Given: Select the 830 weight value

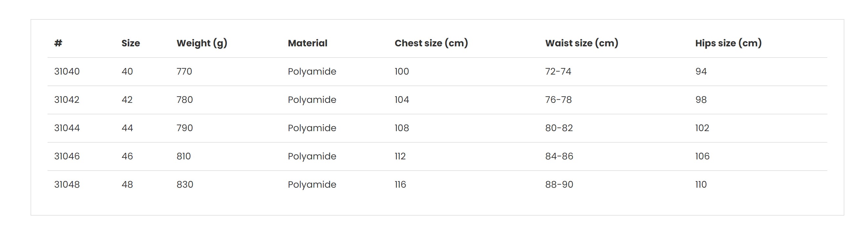Looking at the screenshot, I should (185, 185).
